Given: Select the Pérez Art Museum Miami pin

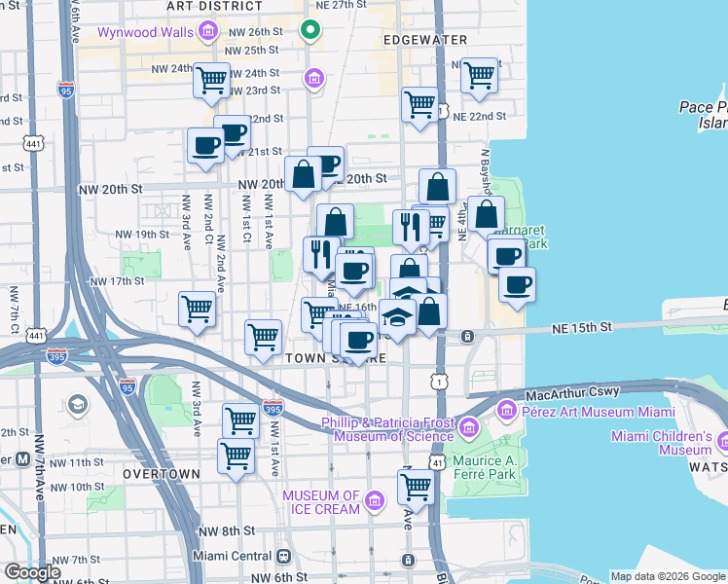Looking at the screenshot, I should [x=506, y=411].
